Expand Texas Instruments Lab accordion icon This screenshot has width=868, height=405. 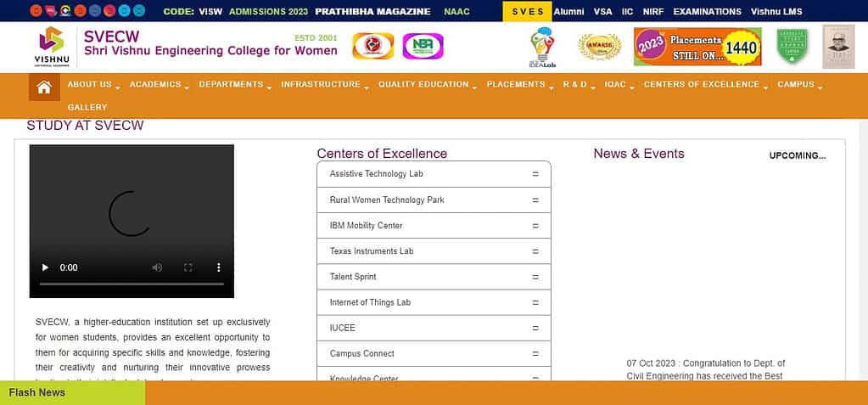(x=535, y=251)
